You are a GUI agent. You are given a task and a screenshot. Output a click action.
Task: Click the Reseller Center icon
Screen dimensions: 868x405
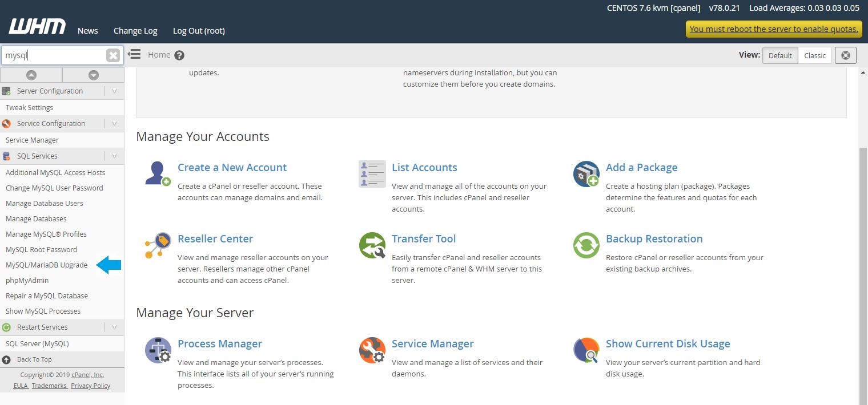click(x=158, y=245)
